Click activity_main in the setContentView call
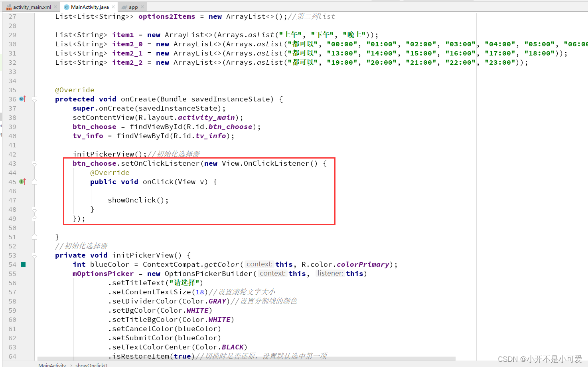Viewport: 588px width, 367px height. [x=206, y=117]
